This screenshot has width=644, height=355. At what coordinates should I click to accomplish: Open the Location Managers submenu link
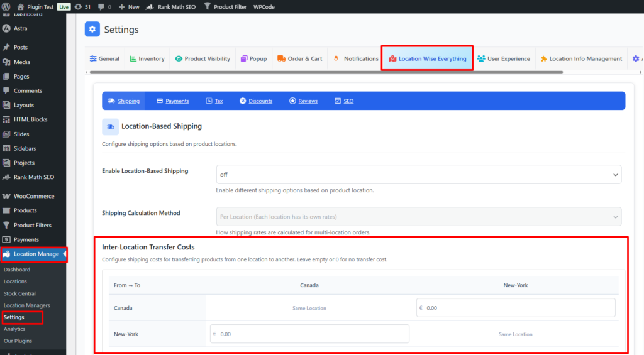[26, 305]
